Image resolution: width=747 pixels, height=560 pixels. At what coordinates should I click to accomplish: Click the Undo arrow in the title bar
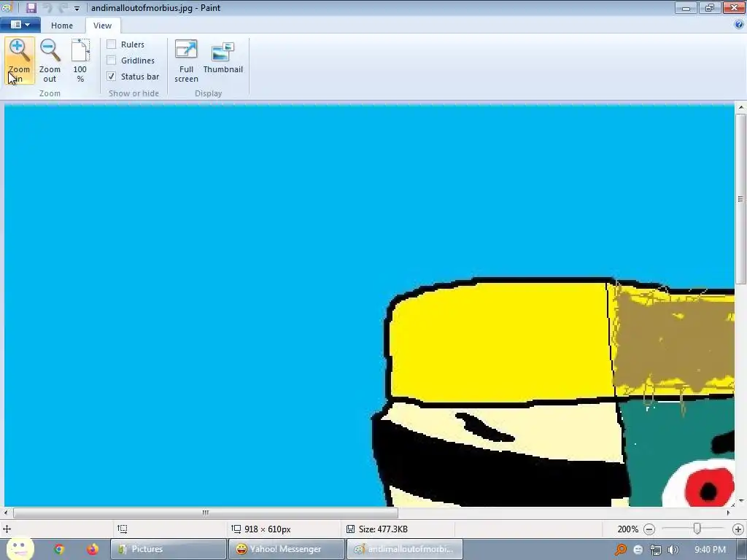pos(47,7)
